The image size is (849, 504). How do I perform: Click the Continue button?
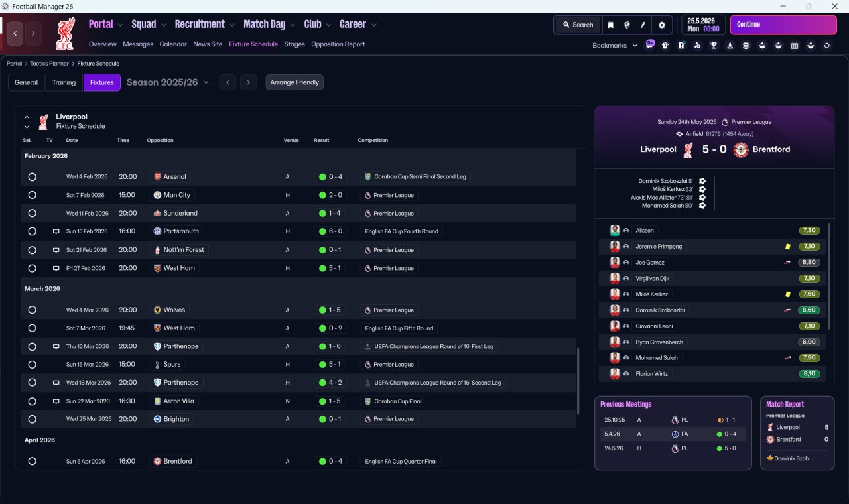tap(783, 25)
